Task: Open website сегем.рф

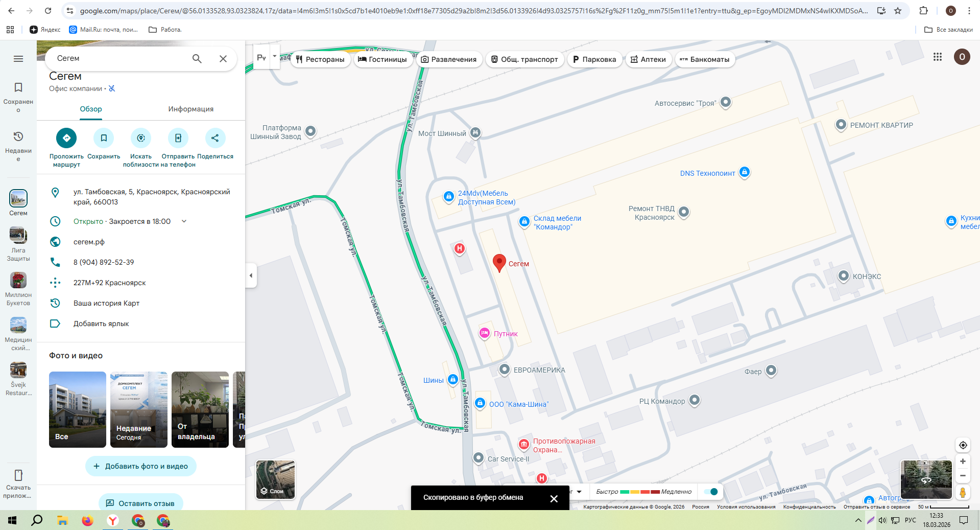Action: 141,242
